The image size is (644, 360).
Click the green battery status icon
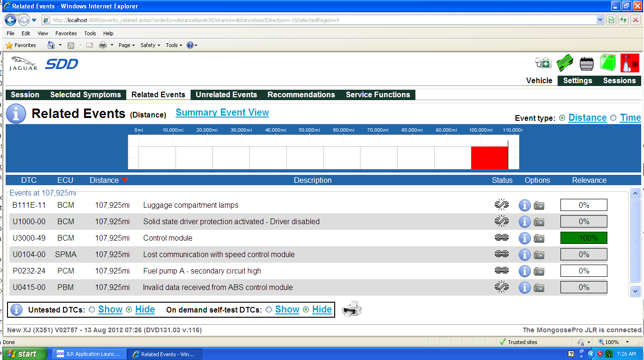(x=608, y=62)
